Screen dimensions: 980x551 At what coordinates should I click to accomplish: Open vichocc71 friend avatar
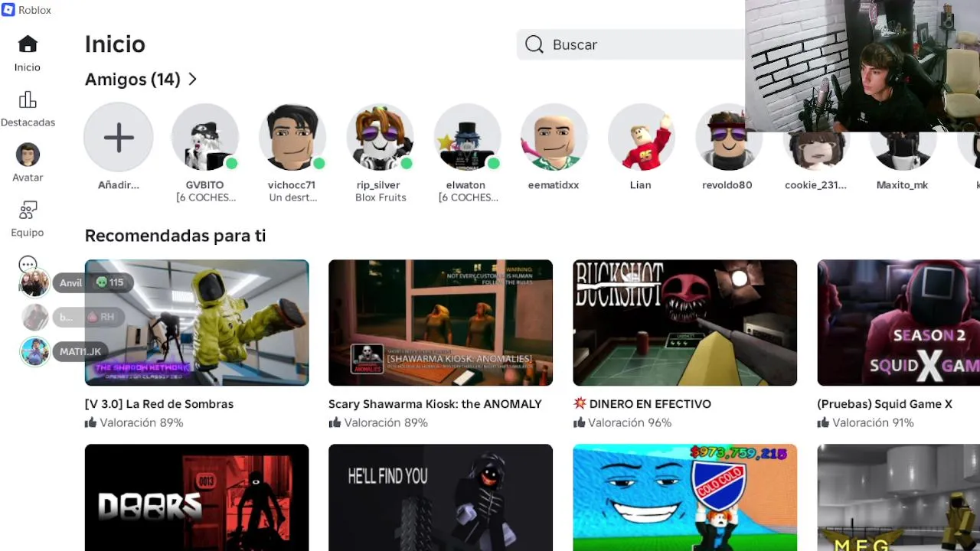point(292,138)
